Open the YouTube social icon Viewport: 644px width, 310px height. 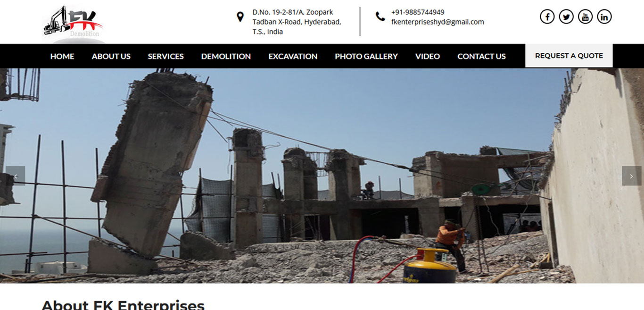coord(585,17)
